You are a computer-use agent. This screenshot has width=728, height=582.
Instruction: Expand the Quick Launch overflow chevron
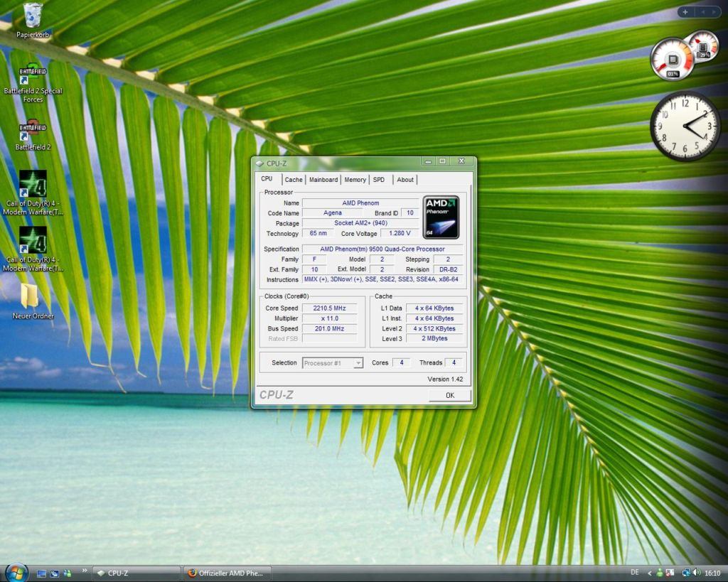click(x=85, y=571)
